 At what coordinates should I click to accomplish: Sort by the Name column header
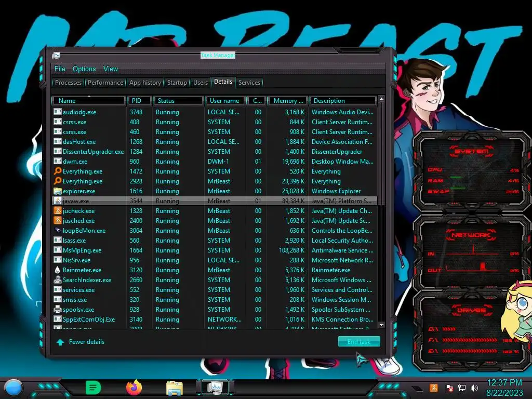[x=88, y=101]
